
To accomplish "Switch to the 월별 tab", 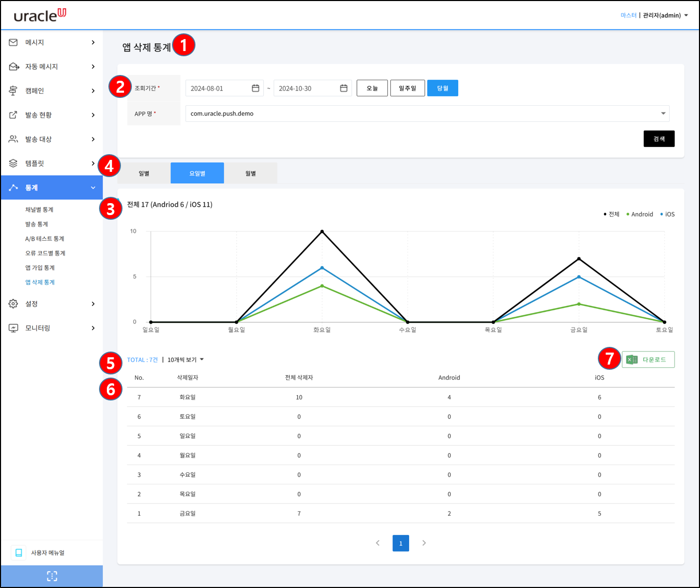I will [251, 173].
